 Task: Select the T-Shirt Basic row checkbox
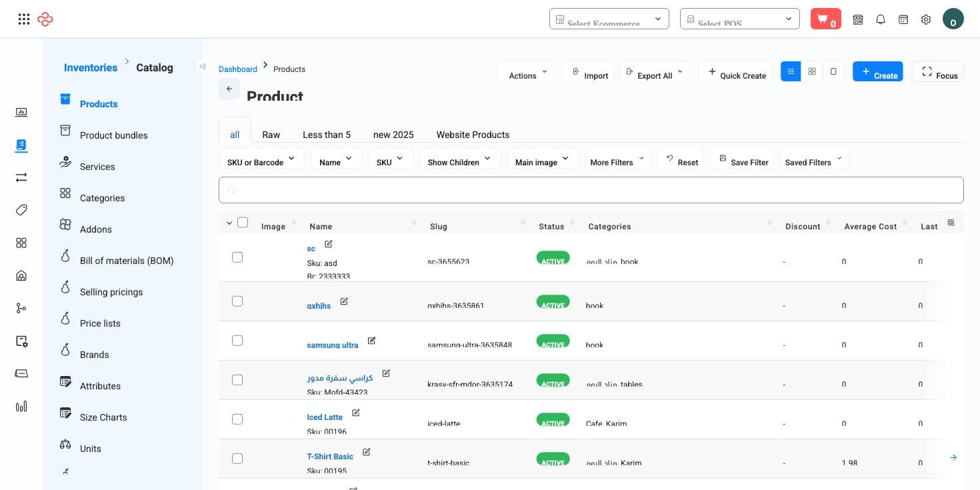(x=237, y=459)
